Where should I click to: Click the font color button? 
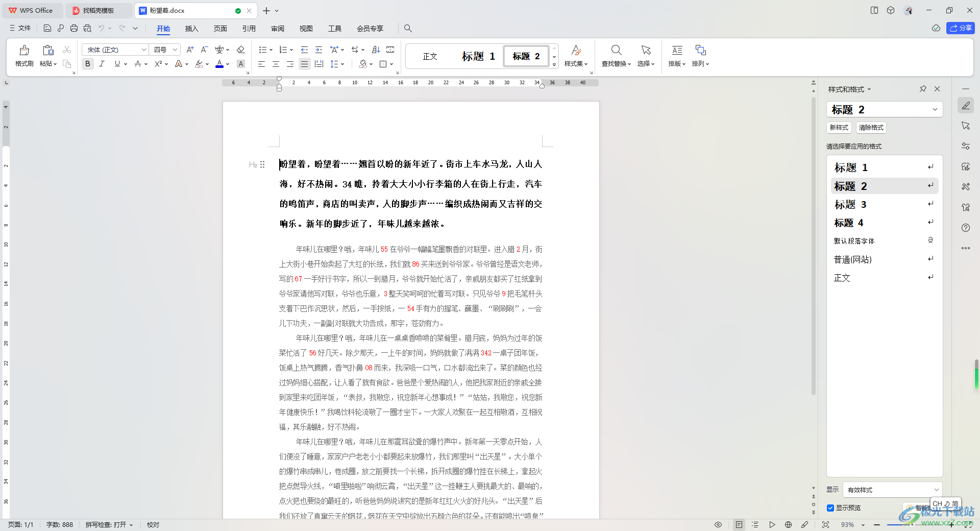pos(219,64)
